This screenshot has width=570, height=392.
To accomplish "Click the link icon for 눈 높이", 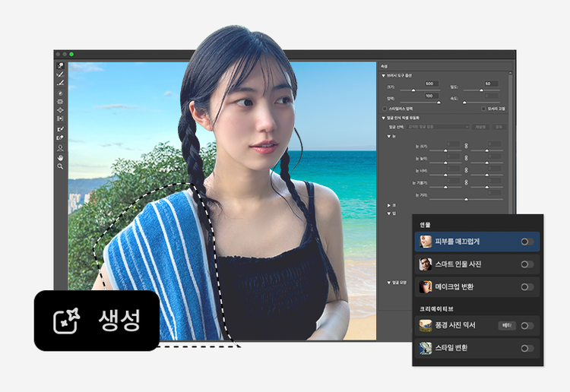I will click(x=466, y=158).
